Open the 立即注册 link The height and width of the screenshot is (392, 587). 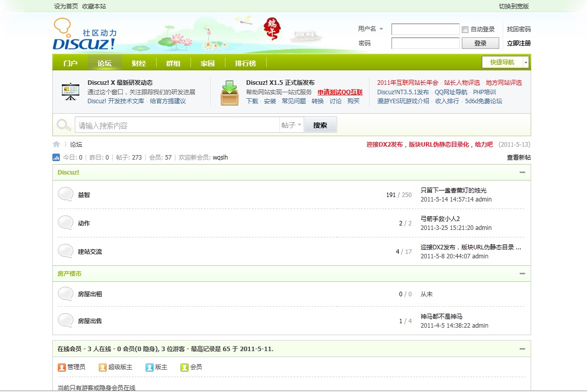[519, 43]
